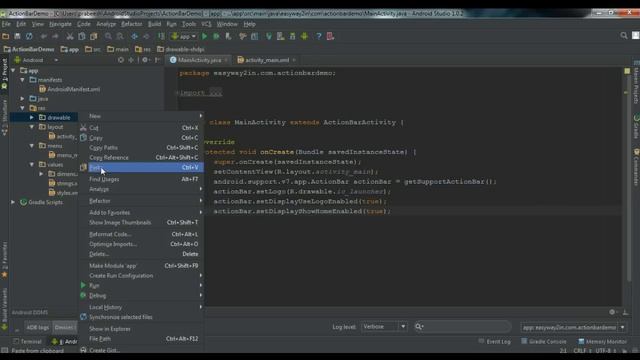Click the Synchronize toolbar icon
The width and height of the screenshot is (640, 360).
29,36
